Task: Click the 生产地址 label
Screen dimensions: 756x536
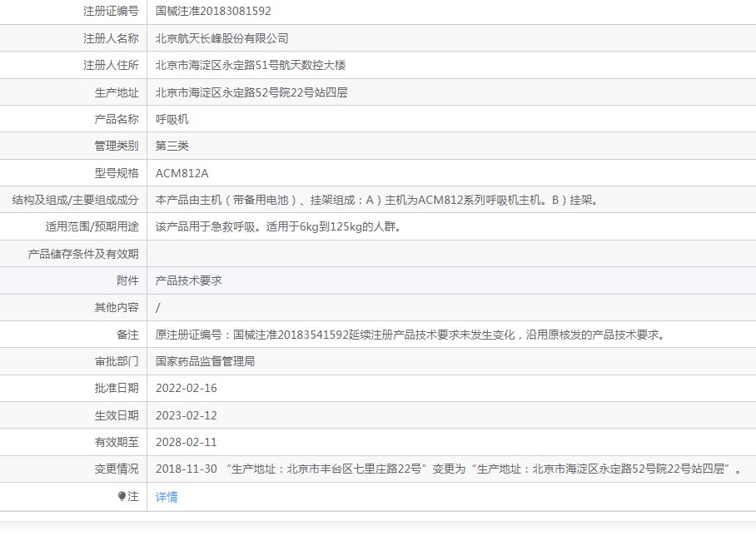Action: coord(117,92)
